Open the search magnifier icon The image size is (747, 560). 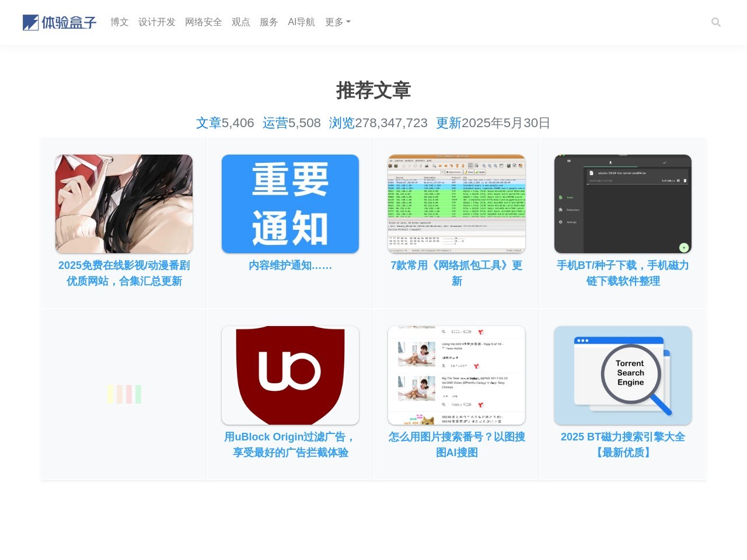716,22
